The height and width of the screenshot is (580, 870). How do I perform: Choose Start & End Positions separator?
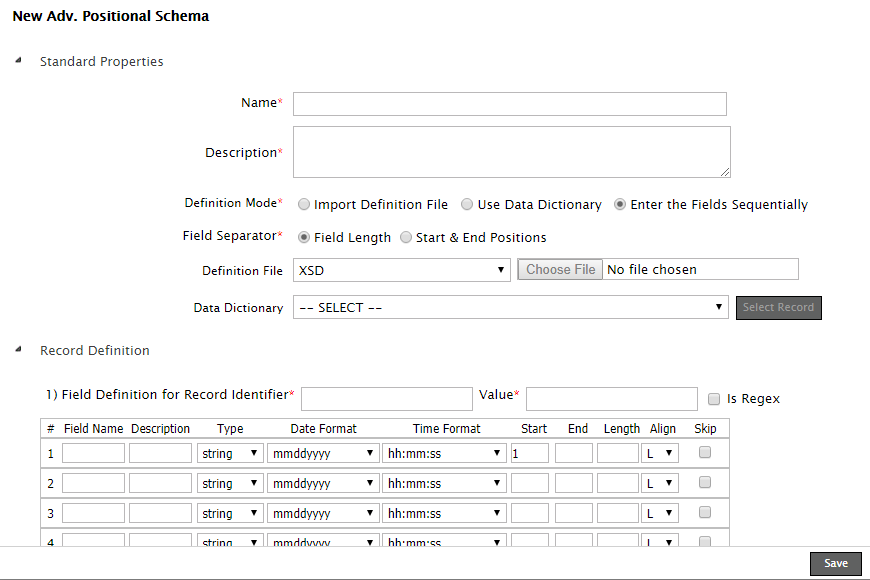tap(406, 237)
